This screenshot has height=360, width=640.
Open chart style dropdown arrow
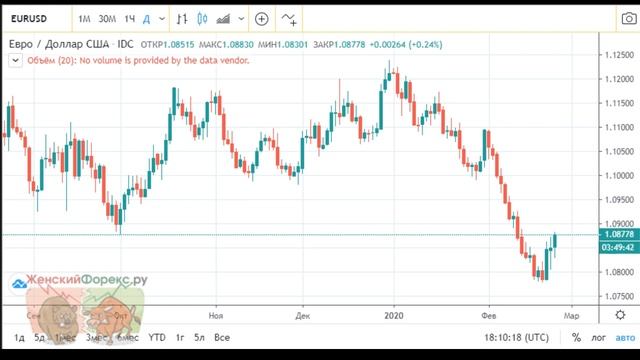pyautogui.click(x=241, y=19)
